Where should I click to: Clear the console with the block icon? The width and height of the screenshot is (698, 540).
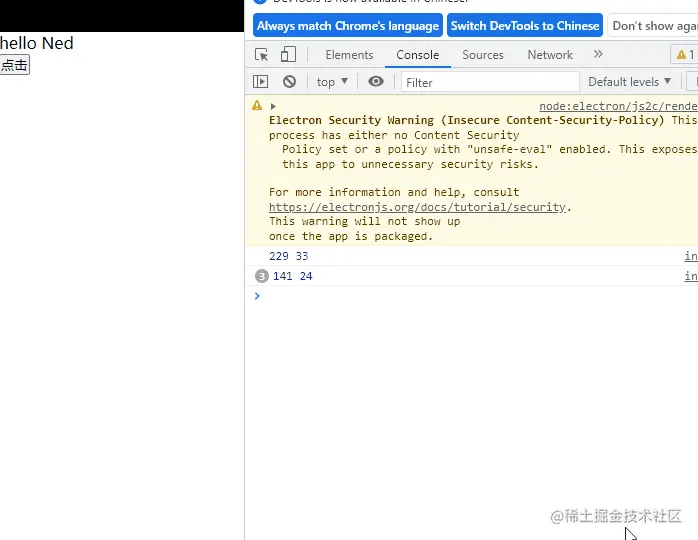(x=289, y=82)
